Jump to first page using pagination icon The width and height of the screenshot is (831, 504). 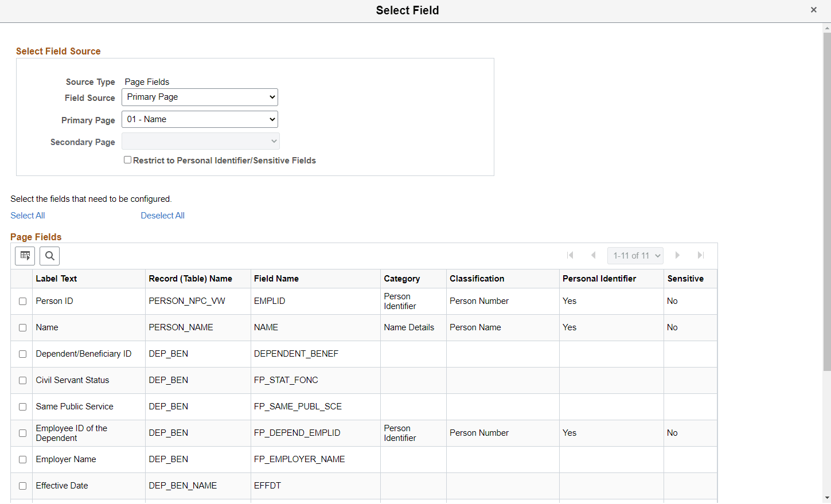click(x=570, y=255)
